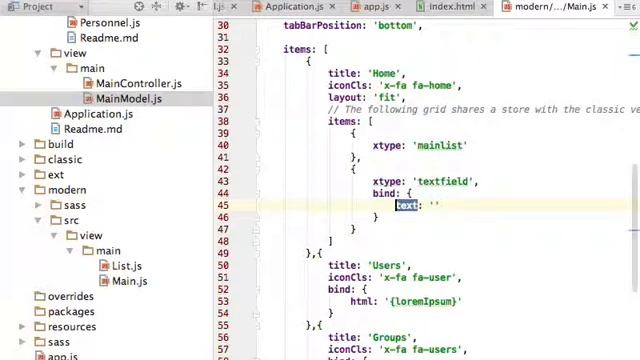This screenshot has height=360, width=640.
Task: Click the classic folder icon
Action: click(40, 159)
